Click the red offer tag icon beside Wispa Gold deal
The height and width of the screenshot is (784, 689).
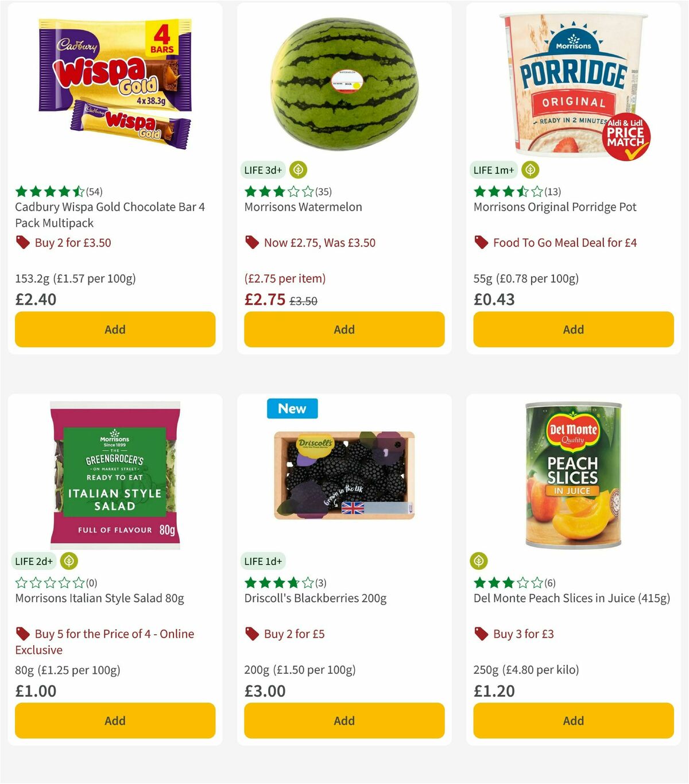pyautogui.click(x=23, y=242)
